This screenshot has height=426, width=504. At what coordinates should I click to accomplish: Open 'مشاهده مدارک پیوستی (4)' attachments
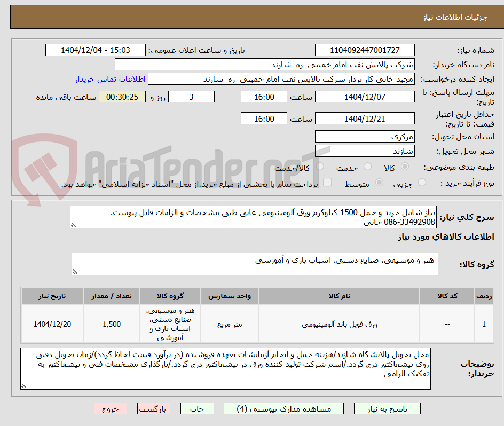coord(283,408)
